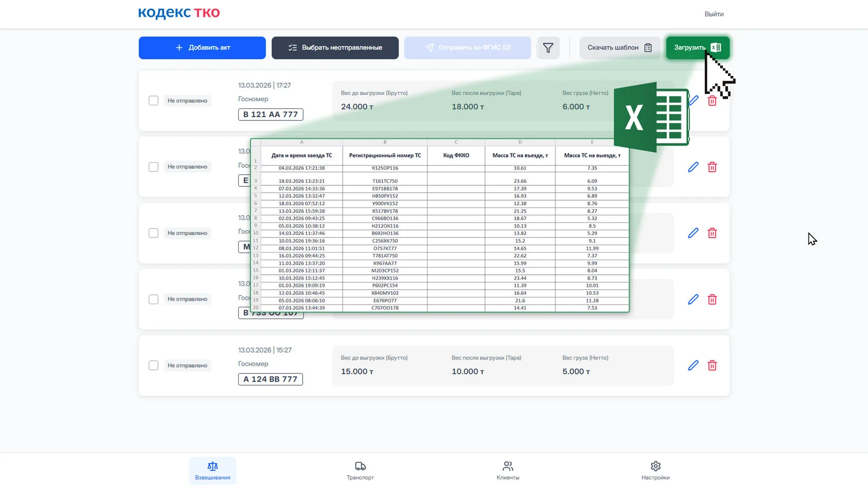Image resolution: width=868 pixels, height=488 pixels.
Task: Click Не отправлено status of last record
Action: tap(187, 365)
